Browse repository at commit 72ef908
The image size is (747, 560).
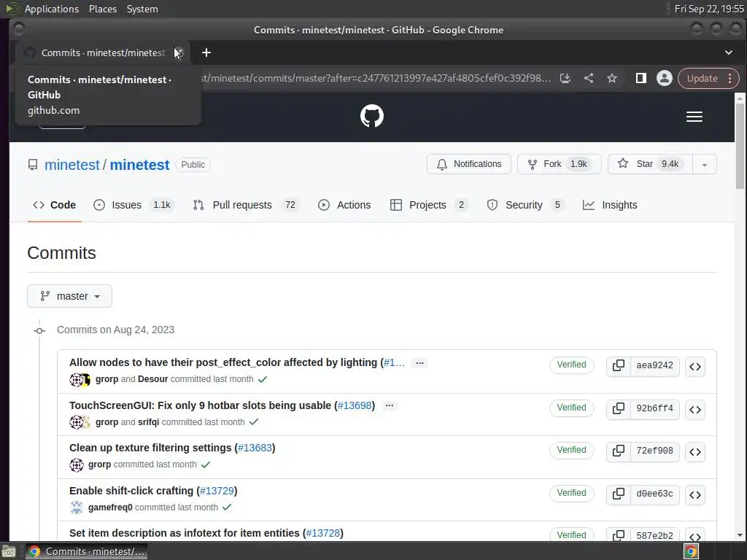[695, 452]
